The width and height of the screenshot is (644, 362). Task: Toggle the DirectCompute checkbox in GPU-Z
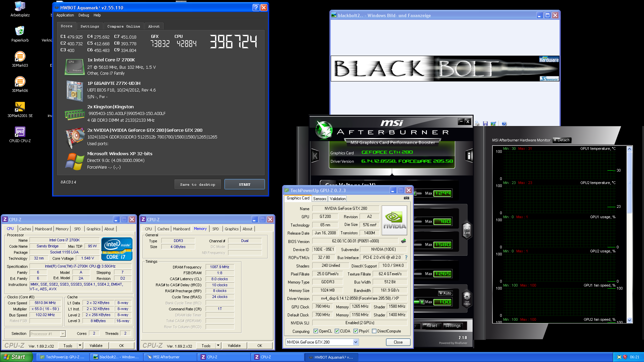(x=374, y=331)
